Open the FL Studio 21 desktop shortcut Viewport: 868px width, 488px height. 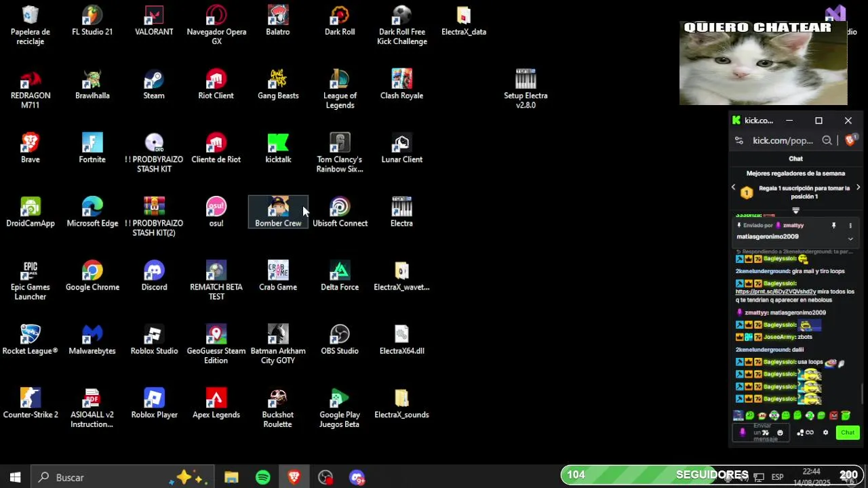(x=92, y=21)
